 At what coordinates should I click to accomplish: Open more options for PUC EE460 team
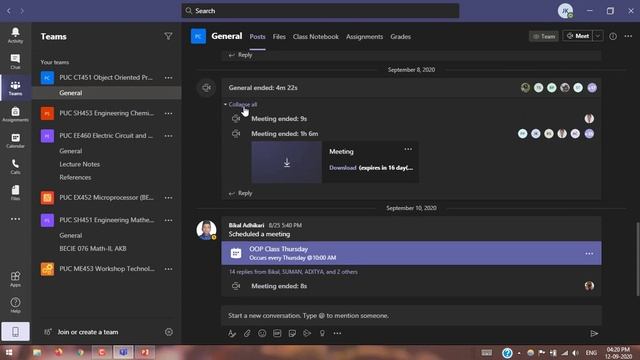click(x=168, y=136)
